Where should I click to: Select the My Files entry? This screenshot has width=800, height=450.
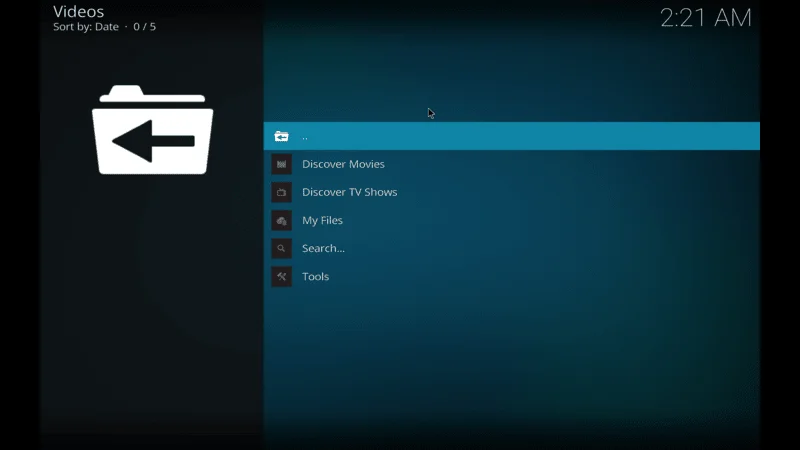pos(512,220)
